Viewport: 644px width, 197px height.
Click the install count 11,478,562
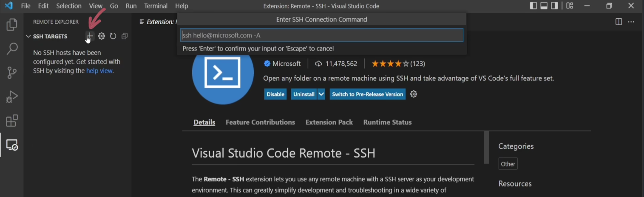pyautogui.click(x=336, y=64)
